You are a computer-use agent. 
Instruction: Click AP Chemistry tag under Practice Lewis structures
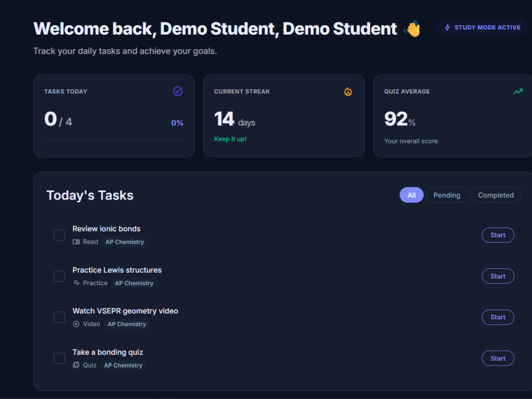point(134,283)
